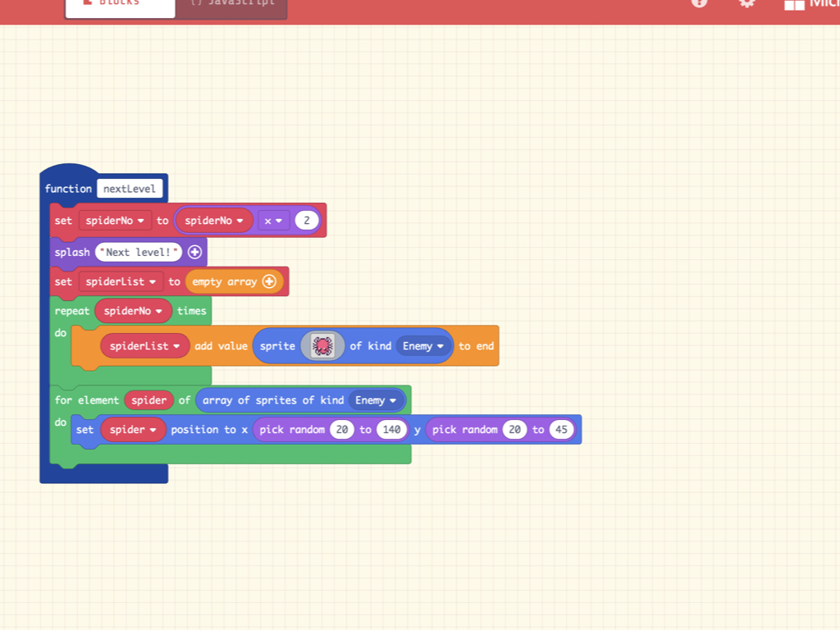Select the "to end" label on array block

pos(477,346)
